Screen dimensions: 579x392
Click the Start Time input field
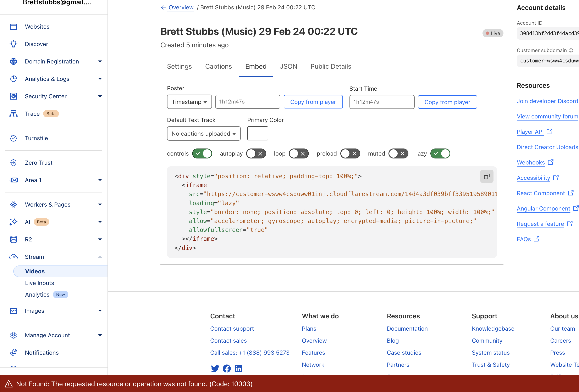coord(382,102)
